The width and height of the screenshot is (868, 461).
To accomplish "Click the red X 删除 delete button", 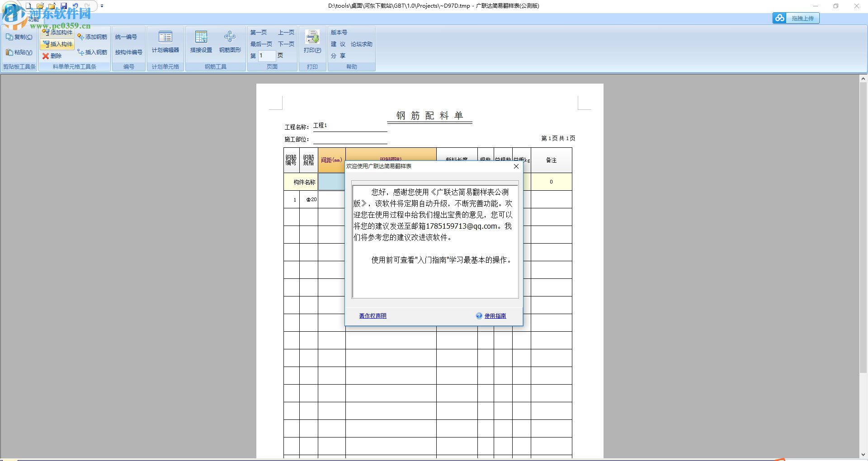I will point(52,56).
